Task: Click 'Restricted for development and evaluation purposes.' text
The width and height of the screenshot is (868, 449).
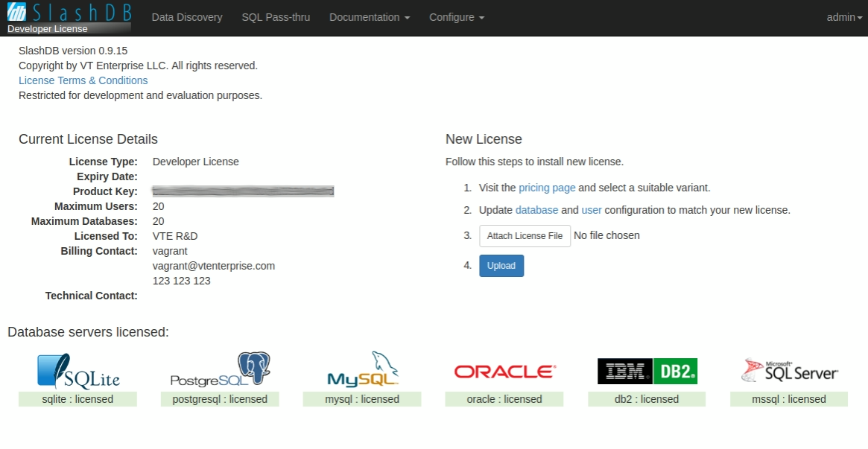Action: [x=141, y=95]
